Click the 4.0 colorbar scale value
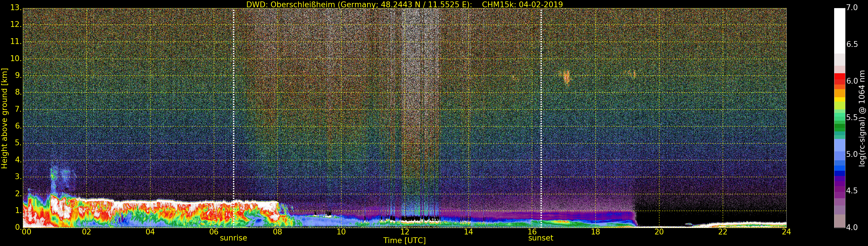This screenshot has width=868, height=246. pos(852,227)
